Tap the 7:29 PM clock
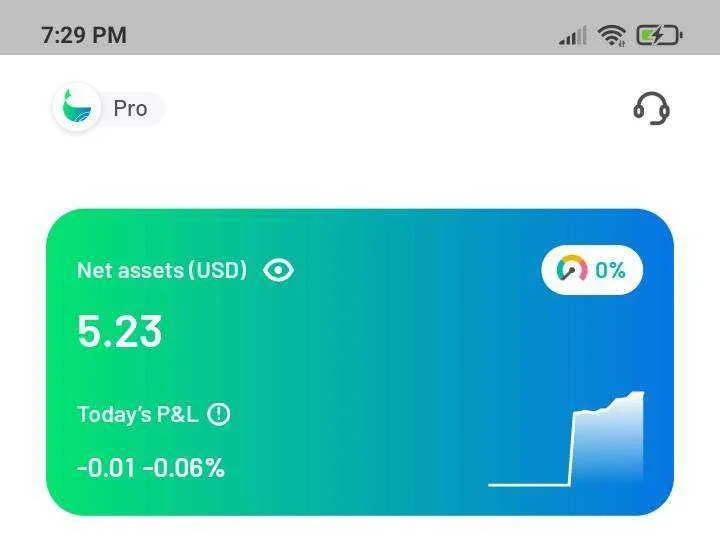720x555 pixels. 84,35
